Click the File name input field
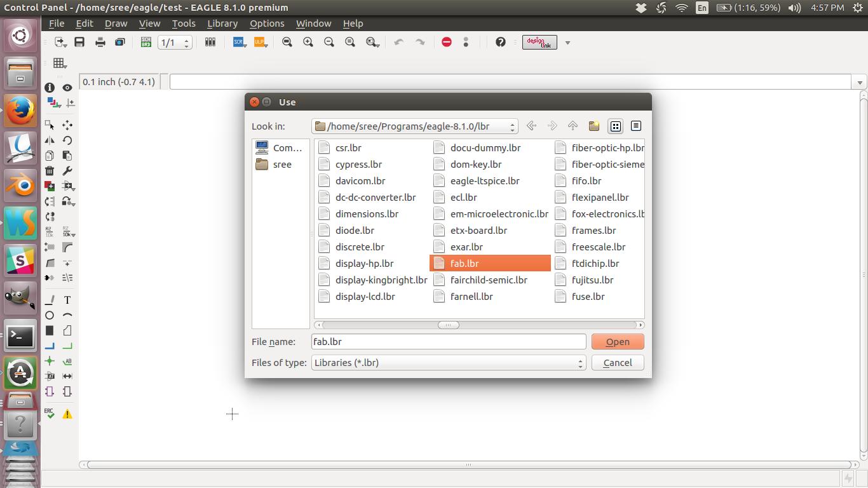Viewport: 868px width, 488px height. 449,341
